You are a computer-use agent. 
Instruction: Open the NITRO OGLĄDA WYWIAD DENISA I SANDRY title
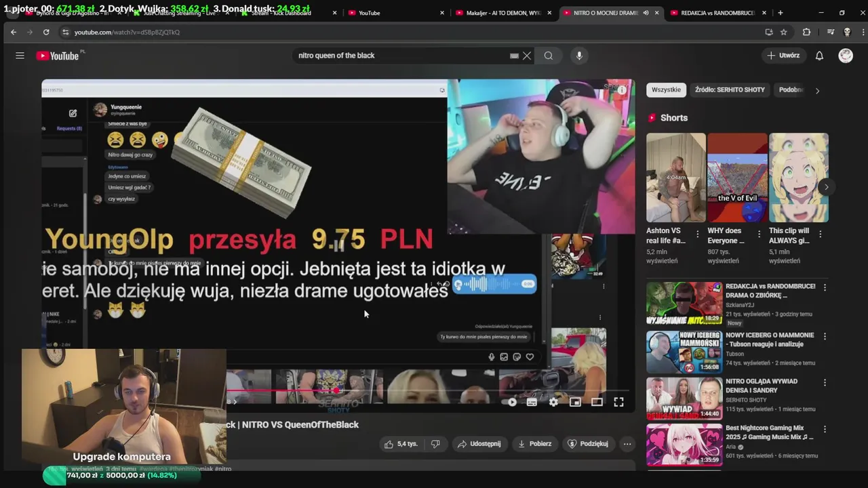click(x=762, y=386)
